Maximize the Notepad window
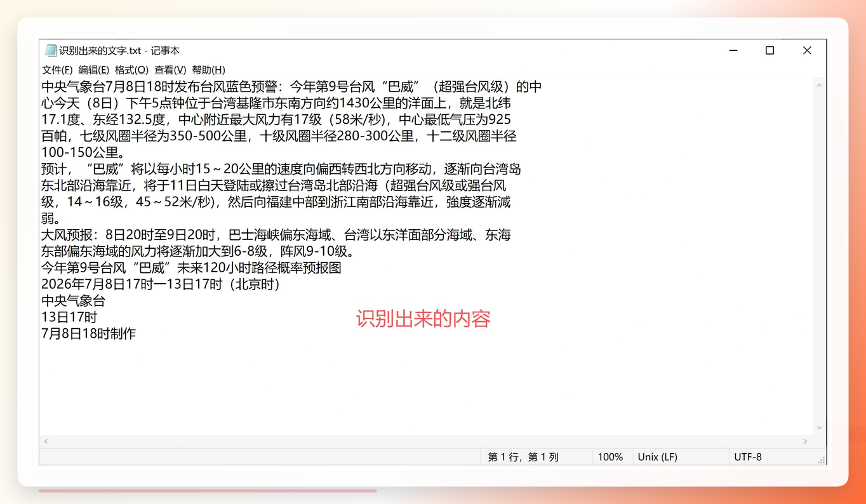 [x=769, y=51]
